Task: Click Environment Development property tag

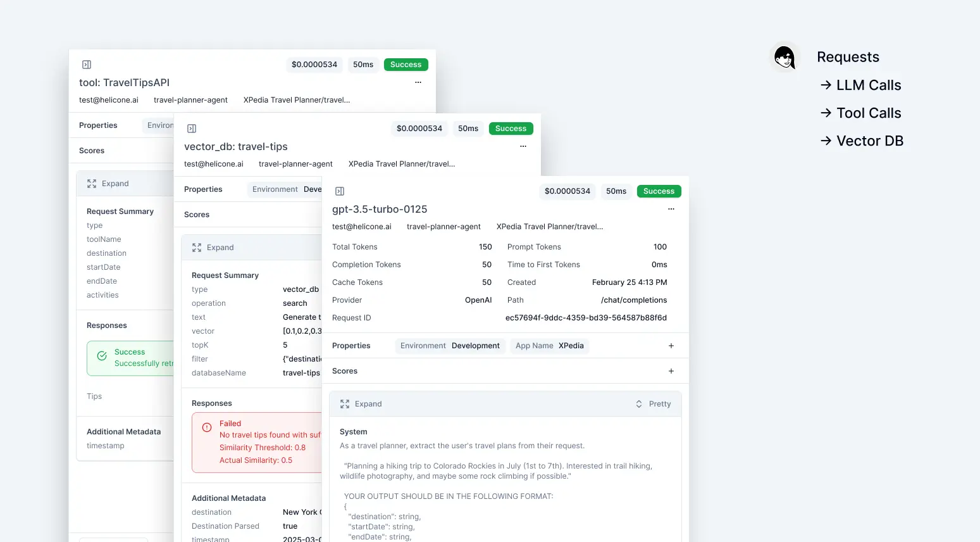Action: coord(450,346)
